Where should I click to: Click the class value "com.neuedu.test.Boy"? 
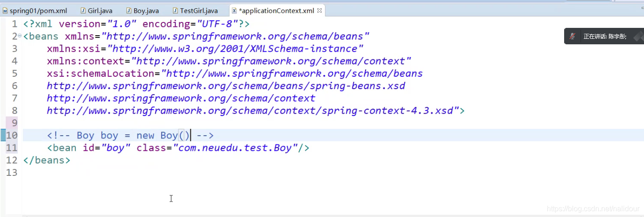pos(235,148)
